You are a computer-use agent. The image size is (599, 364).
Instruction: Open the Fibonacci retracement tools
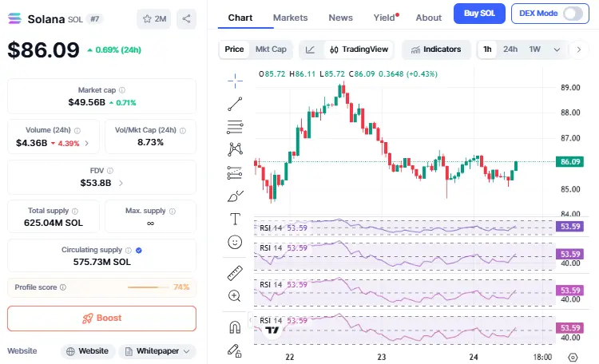235,172
